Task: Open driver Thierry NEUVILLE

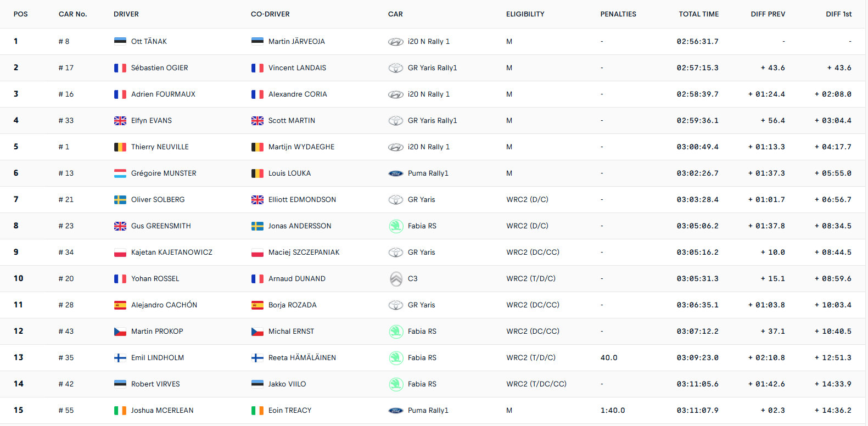Action: point(160,147)
